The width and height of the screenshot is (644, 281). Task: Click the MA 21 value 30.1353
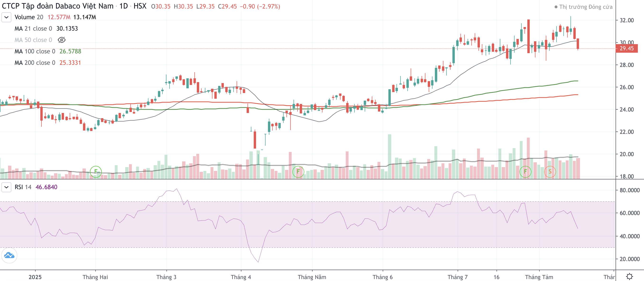[67, 28]
